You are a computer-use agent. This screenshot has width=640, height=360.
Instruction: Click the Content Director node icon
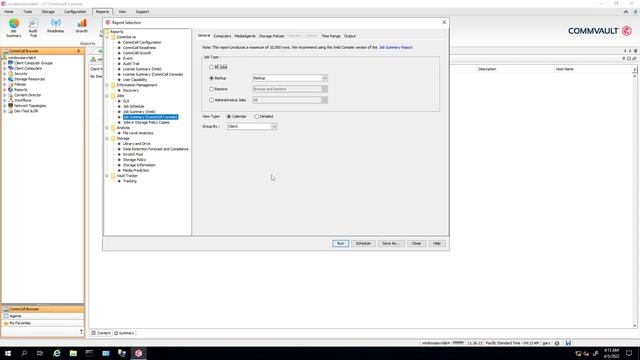pyautogui.click(x=11, y=95)
